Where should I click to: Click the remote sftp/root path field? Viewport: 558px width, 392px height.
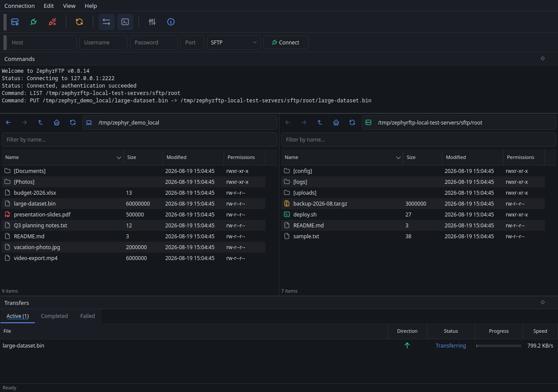[x=459, y=122]
